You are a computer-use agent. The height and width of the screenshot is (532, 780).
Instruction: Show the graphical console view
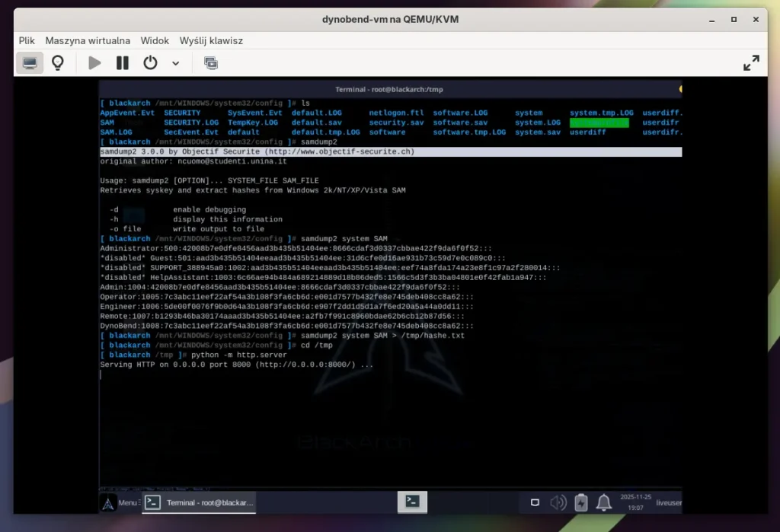pos(30,63)
